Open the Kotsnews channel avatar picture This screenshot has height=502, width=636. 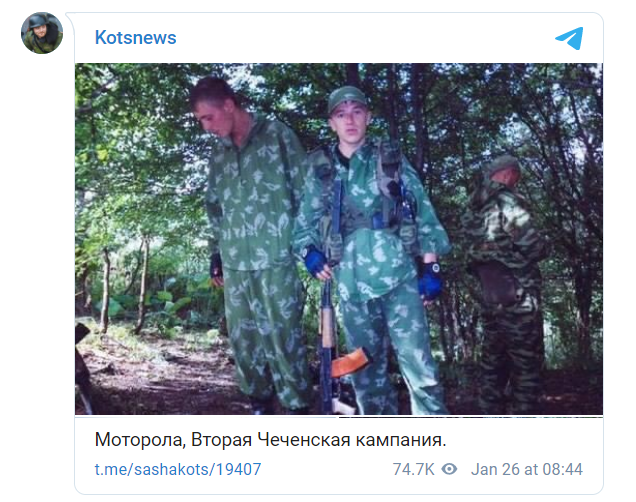point(42,33)
